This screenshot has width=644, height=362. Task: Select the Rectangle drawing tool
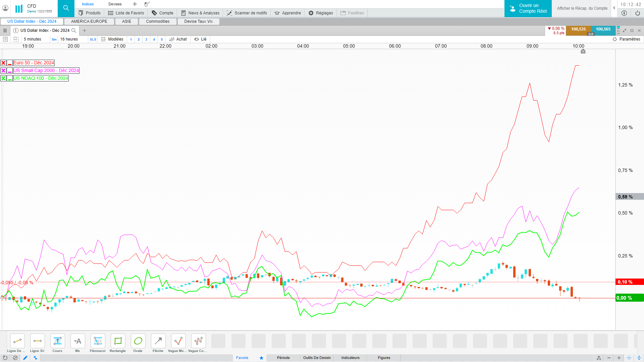pyautogui.click(x=118, y=341)
